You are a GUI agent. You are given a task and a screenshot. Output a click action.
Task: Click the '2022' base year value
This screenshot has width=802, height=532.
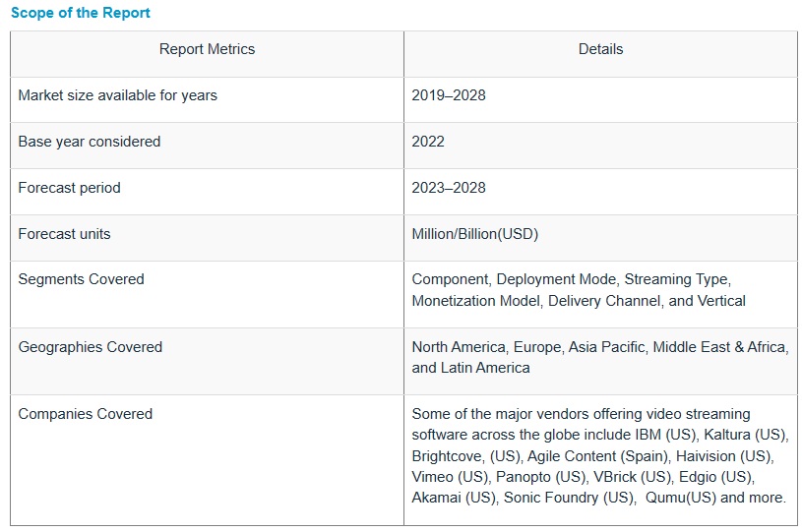click(x=428, y=142)
